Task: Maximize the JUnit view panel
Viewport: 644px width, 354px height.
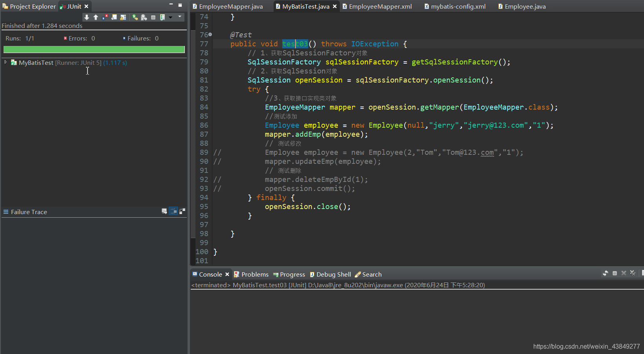Action: click(x=180, y=5)
